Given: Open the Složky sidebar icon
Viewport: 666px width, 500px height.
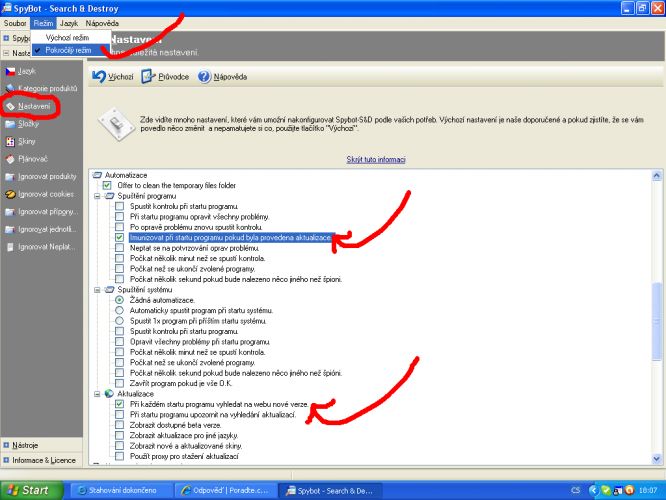Looking at the screenshot, I should coord(10,124).
